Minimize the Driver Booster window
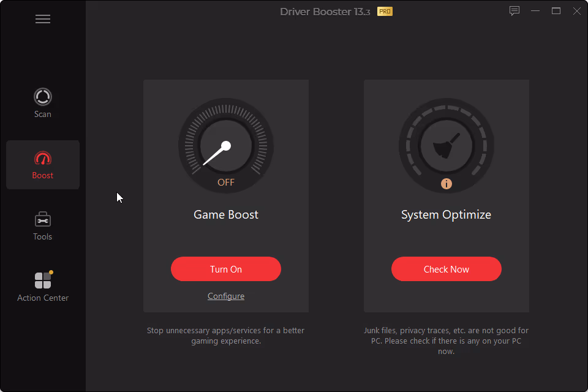This screenshot has height=392, width=588. tap(535, 10)
